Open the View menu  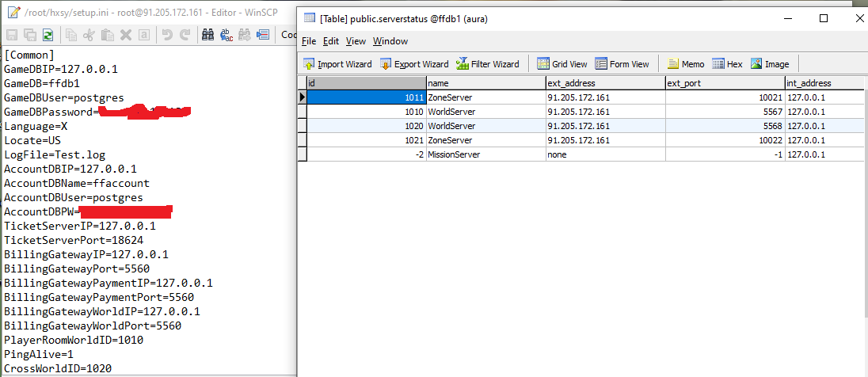(x=356, y=41)
